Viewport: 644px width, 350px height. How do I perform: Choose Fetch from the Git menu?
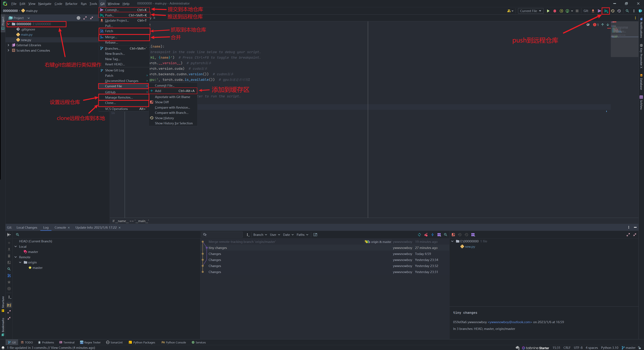click(x=124, y=31)
